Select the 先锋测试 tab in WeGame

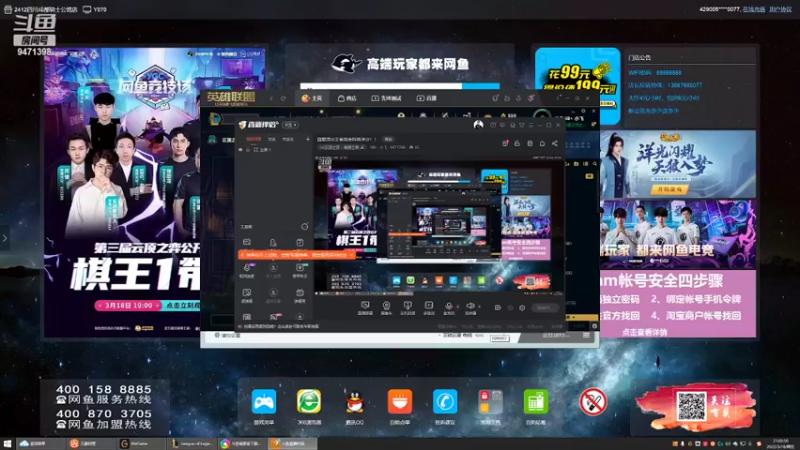pos(386,98)
